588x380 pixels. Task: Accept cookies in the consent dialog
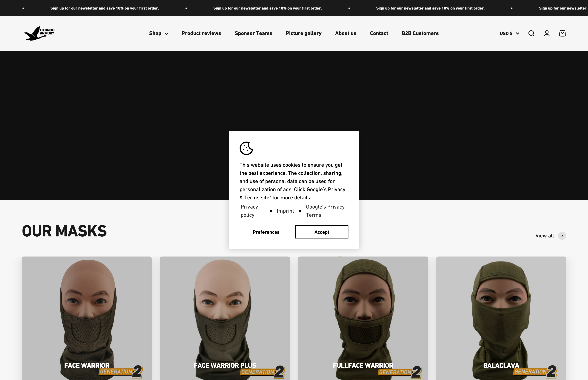322,232
